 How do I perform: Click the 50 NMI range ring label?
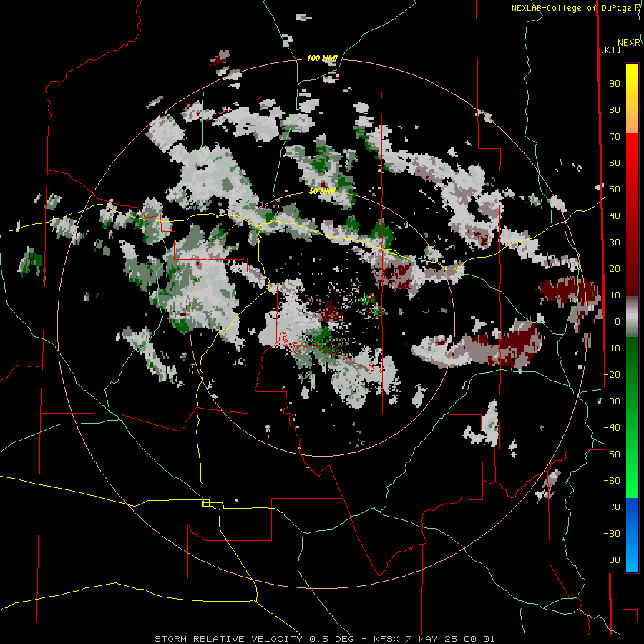(x=322, y=191)
